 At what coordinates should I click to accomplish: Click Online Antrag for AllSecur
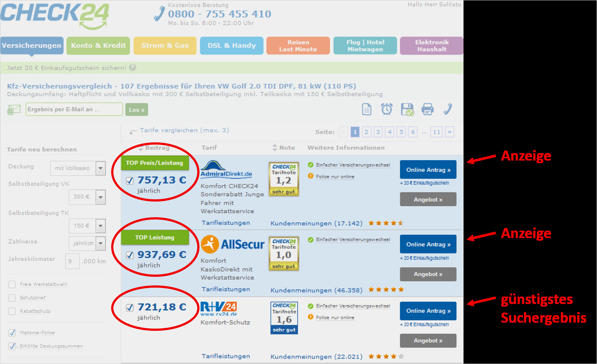point(428,244)
